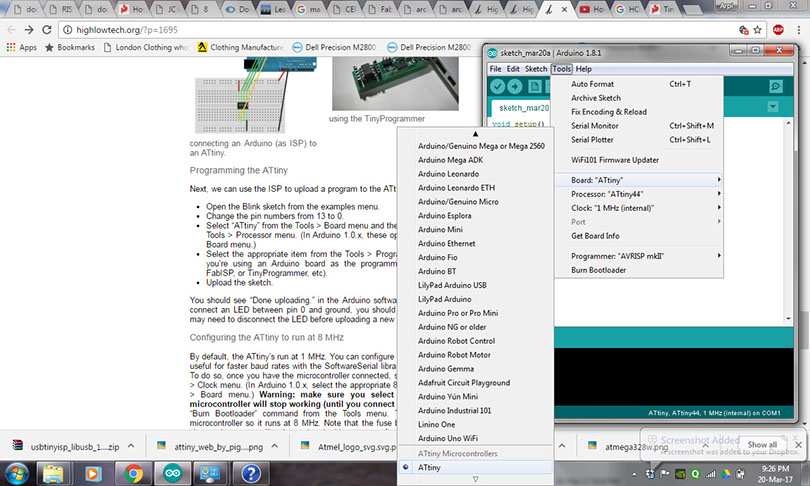Open usbtinyisp_libusb zip download options arrow

[x=131, y=446]
